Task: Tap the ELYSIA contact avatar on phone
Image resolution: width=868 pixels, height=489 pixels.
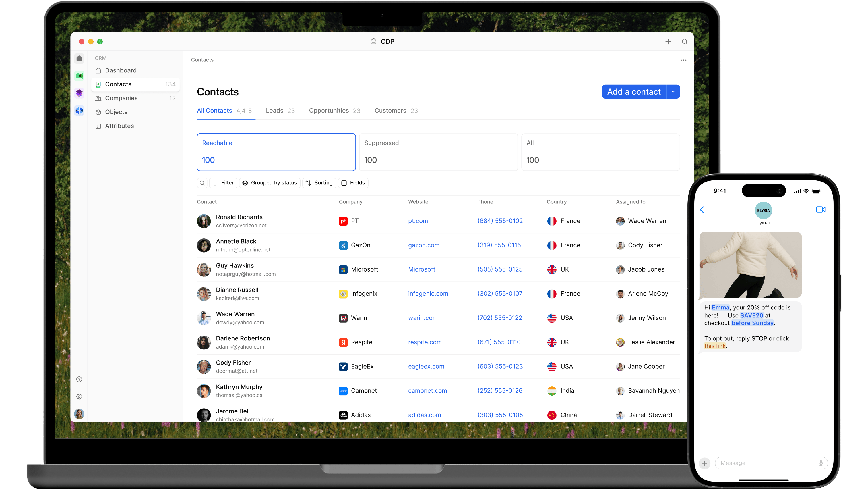Action: (763, 210)
